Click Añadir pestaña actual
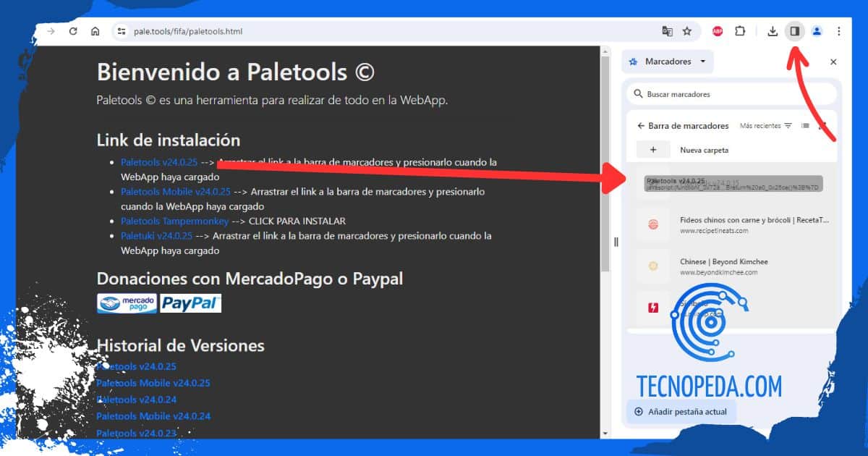 (x=681, y=412)
